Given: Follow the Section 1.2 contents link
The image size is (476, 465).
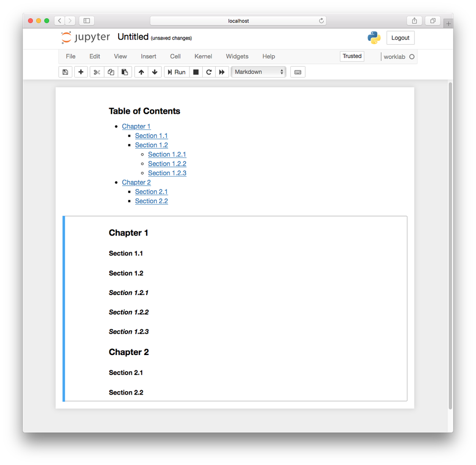Looking at the screenshot, I should 151,145.
